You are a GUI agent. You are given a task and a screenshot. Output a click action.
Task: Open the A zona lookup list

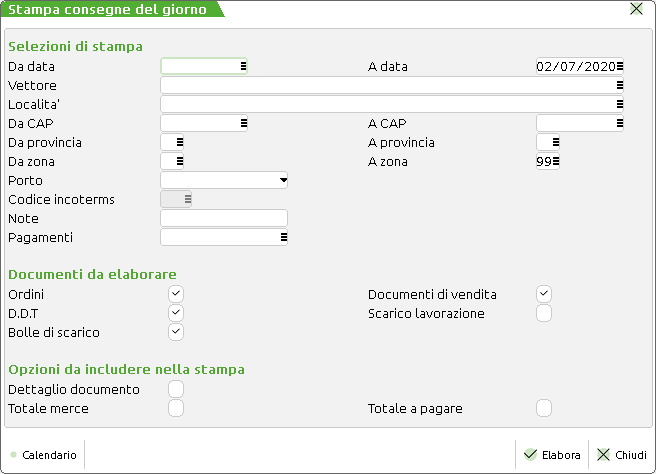(x=556, y=161)
